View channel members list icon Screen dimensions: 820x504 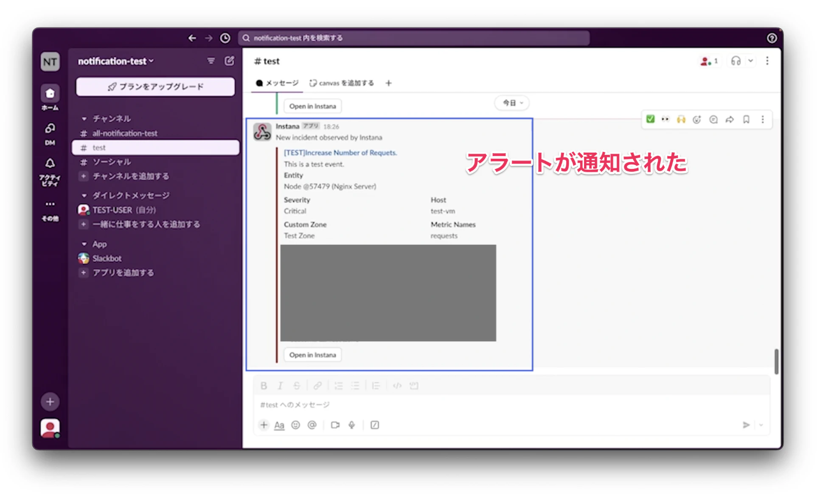(709, 61)
